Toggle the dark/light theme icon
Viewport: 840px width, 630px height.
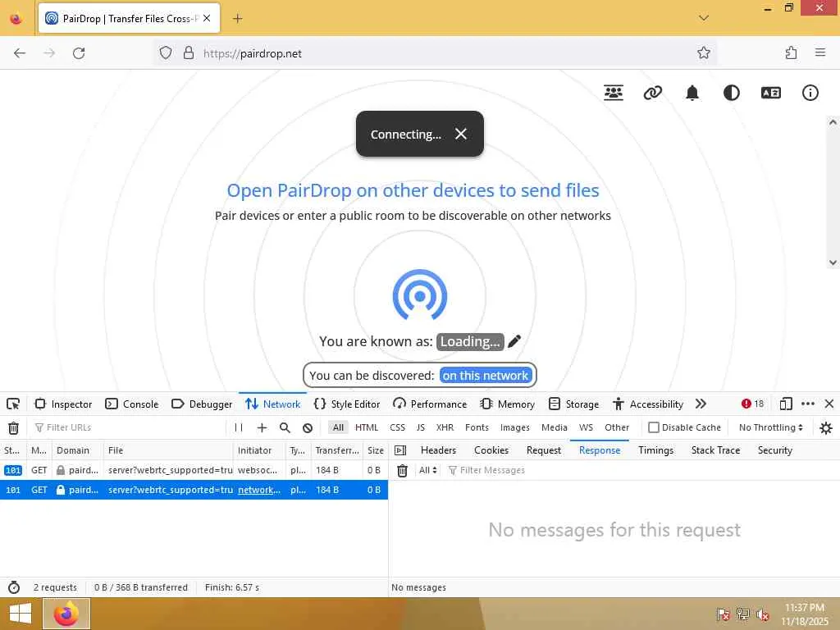731,93
